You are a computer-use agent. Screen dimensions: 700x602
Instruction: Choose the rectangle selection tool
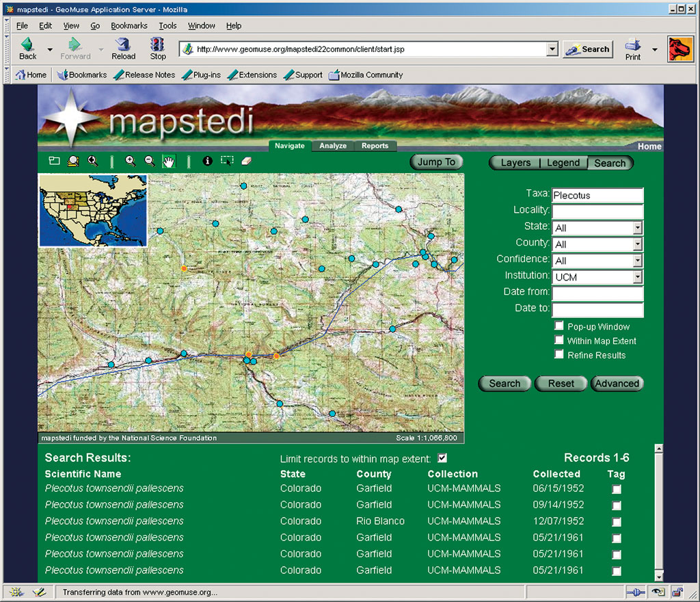(227, 161)
